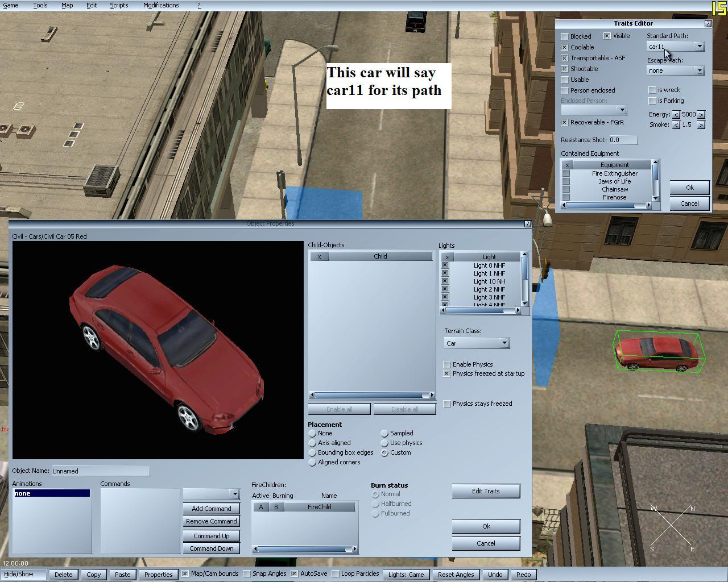Open the Tools menu

[40, 5]
